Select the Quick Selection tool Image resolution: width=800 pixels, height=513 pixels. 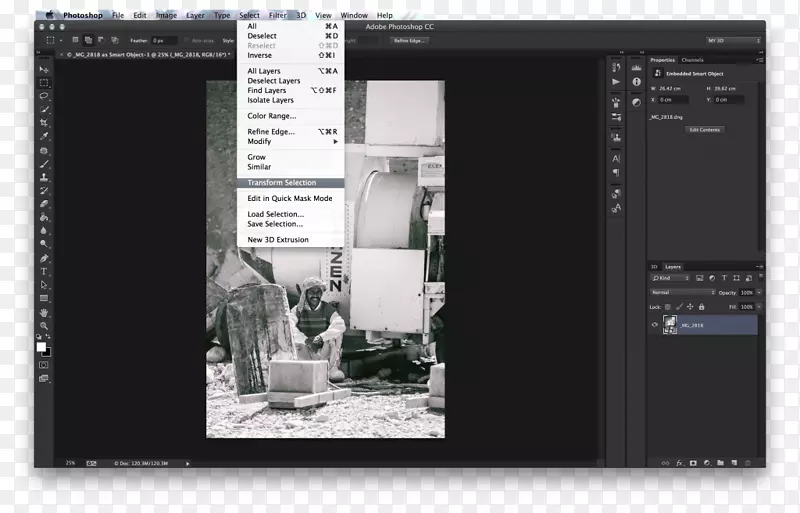point(44,109)
